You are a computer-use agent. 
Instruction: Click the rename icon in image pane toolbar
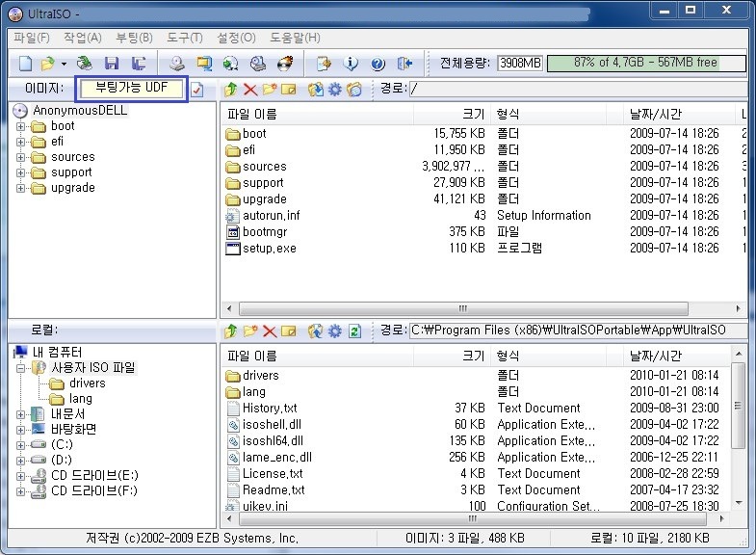tap(288, 90)
